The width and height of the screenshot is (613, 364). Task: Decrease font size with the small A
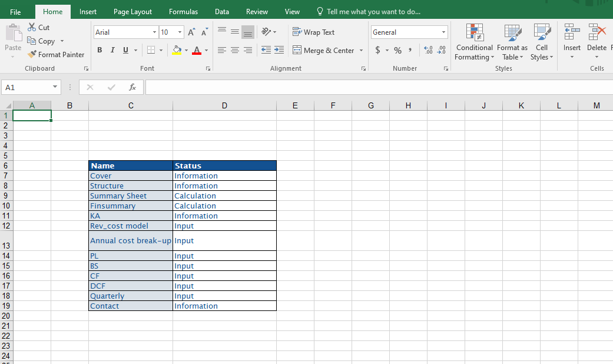coord(204,32)
